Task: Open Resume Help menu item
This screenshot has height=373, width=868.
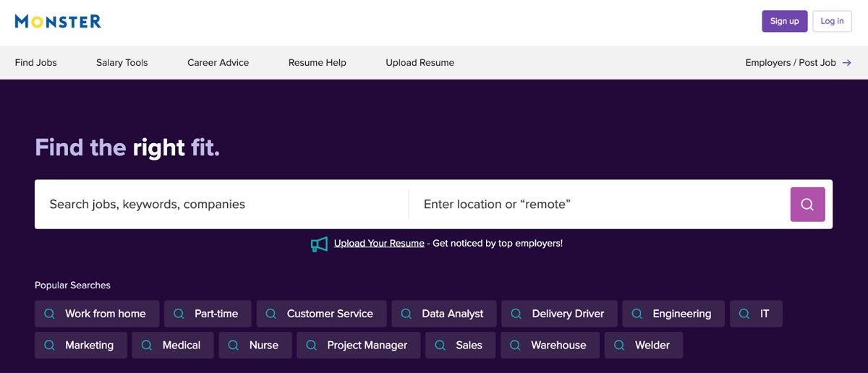Action: (317, 63)
